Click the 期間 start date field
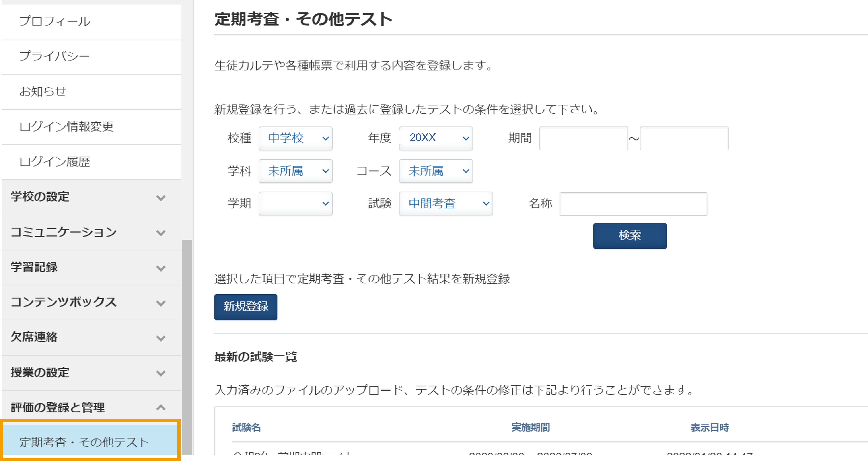 click(x=584, y=138)
